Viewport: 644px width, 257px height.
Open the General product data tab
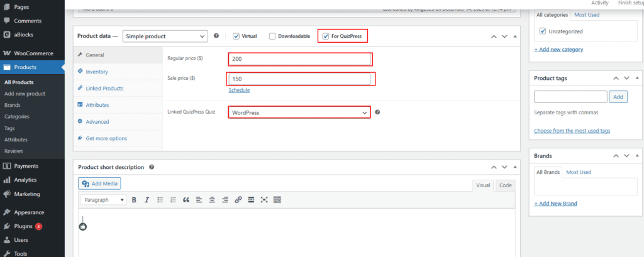tap(118, 55)
